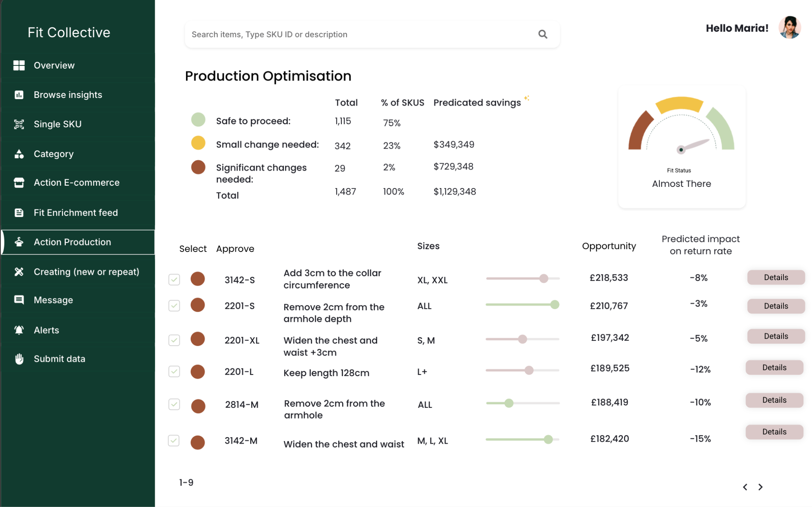812x507 pixels.
Task: Open Details for the 2814-M row
Action: coord(774,400)
